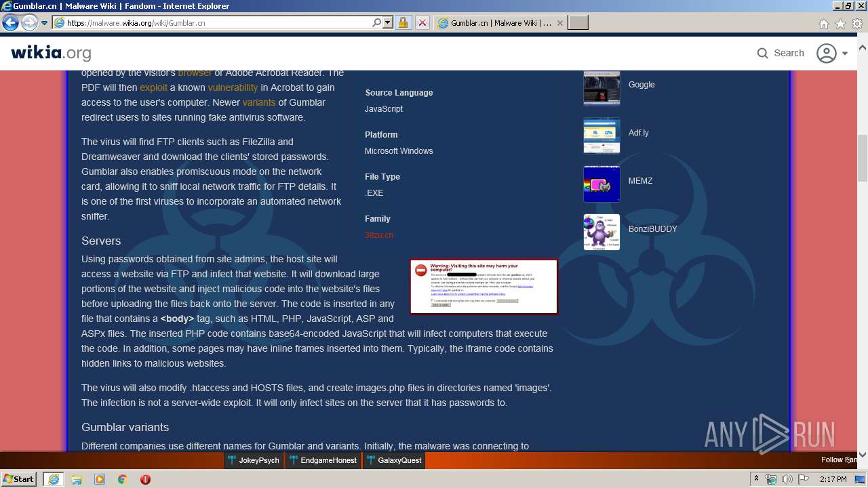Open the BonziBUDDY purple gorilla thumbnail
This screenshot has height=488, width=868.
click(601, 232)
